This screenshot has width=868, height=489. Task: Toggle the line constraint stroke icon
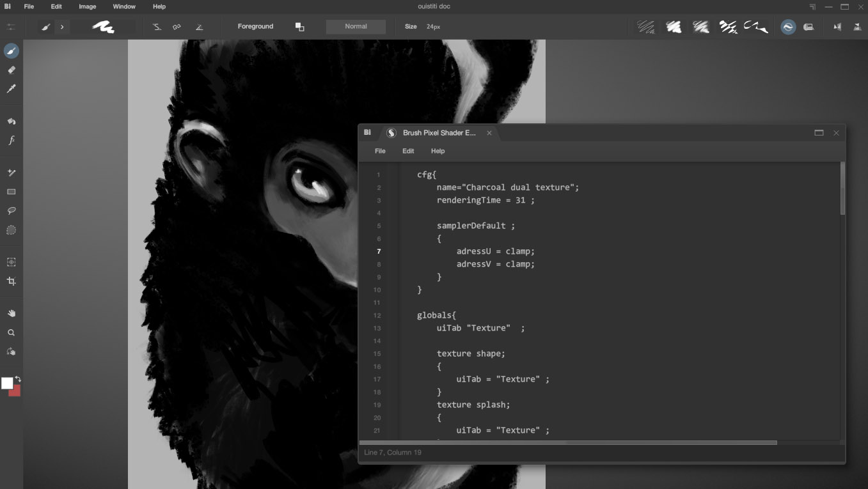point(157,27)
